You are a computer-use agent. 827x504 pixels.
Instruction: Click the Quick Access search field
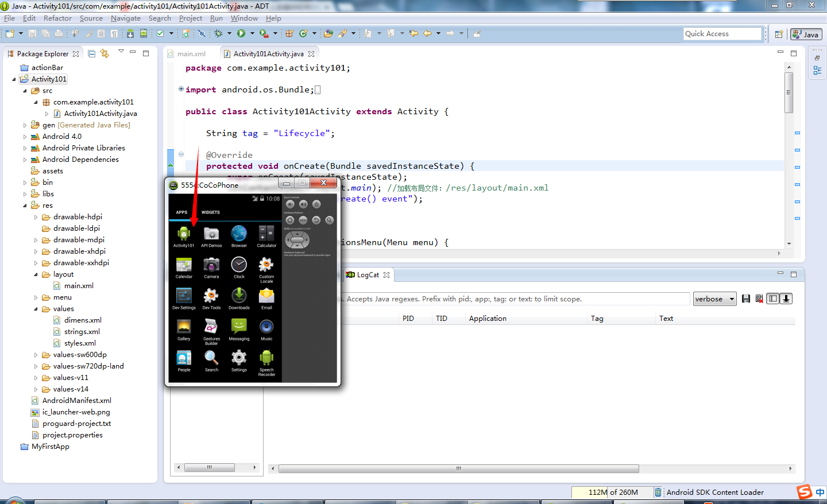pyautogui.click(x=722, y=34)
